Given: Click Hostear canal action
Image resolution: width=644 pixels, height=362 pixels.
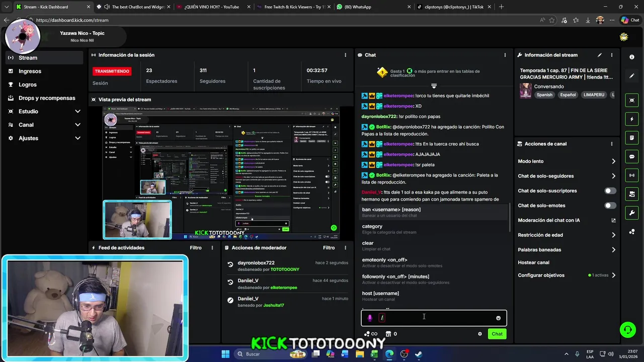Looking at the screenshot, I should [x=533, y=262].
